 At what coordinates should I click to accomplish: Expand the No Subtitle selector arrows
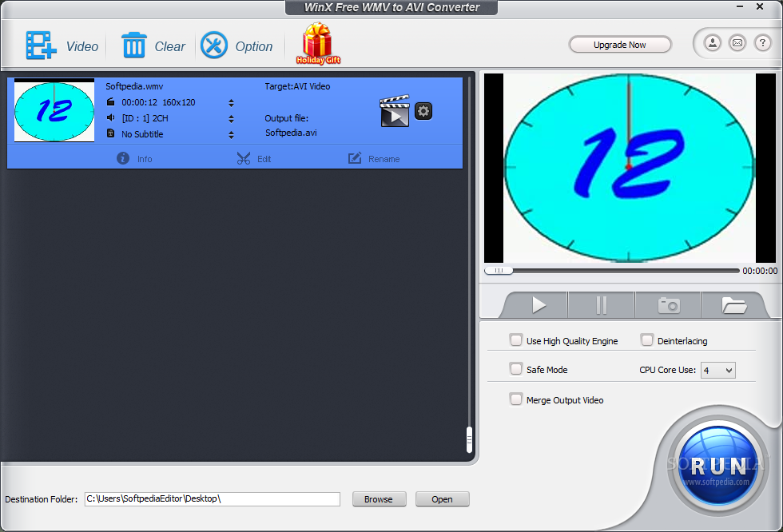(x=231, y=135)
